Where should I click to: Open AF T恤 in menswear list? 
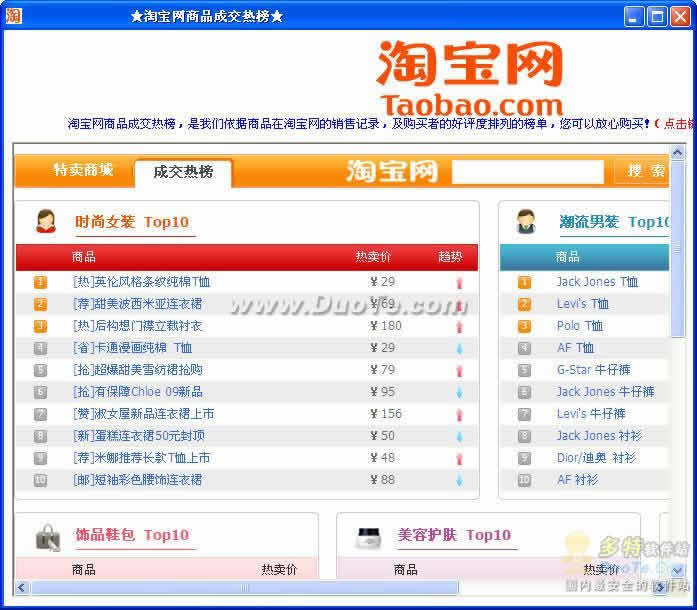(575, 348)
